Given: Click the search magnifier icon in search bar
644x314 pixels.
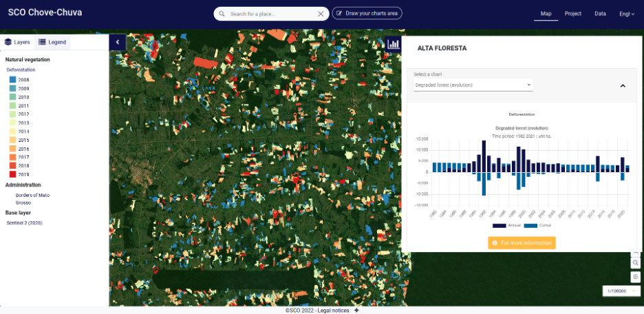Looking at the screenshot, I should coord(222,14).
